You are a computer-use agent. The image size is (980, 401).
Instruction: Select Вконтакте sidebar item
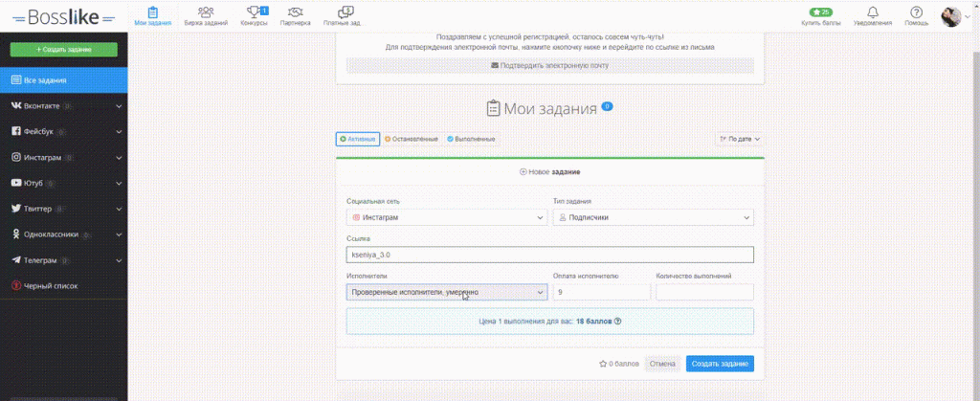(x=64, y=106)
